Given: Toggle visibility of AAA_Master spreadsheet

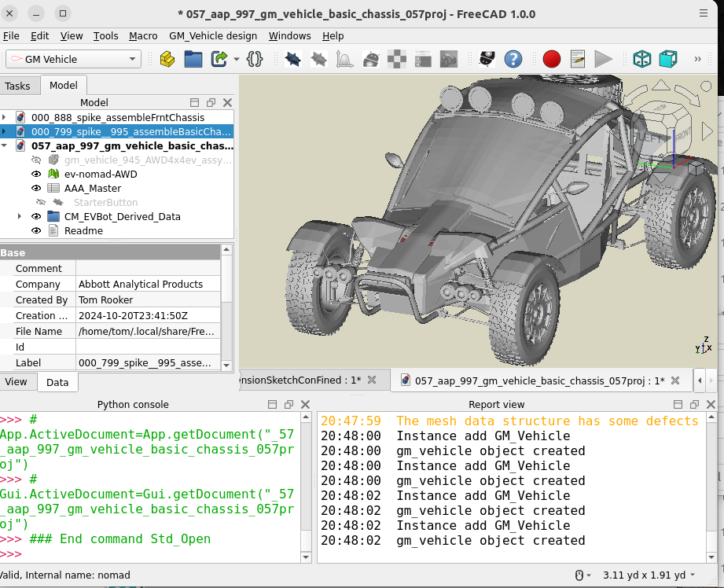Looking at the screenshot, I should tap(36, 188).
